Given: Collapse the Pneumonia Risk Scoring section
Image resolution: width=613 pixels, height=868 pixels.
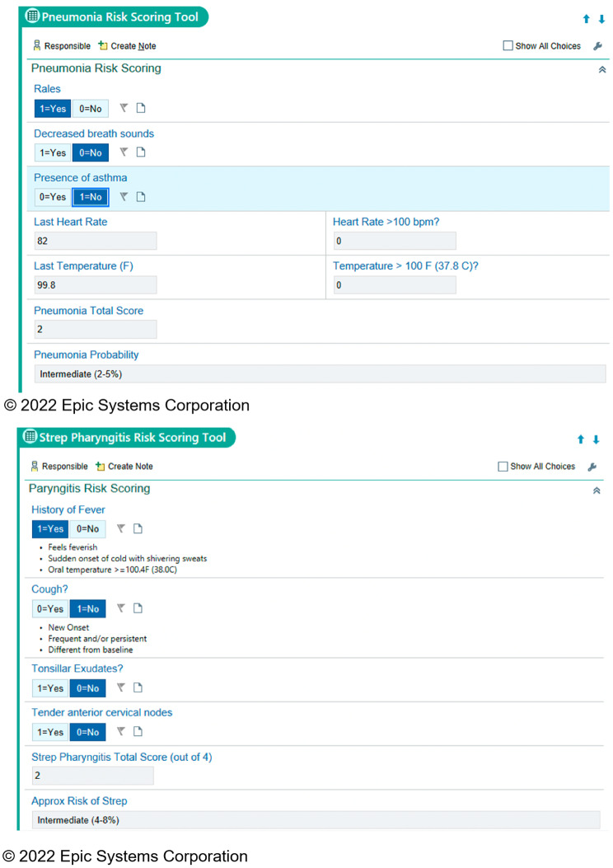Looking at the screenshot, I should tap(601, 70).
